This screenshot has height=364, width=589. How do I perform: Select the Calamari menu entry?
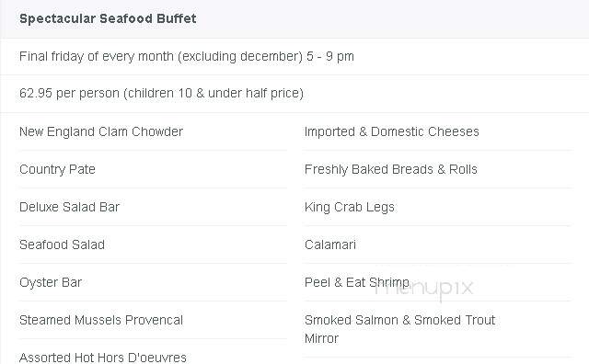(x=329, y=245)
